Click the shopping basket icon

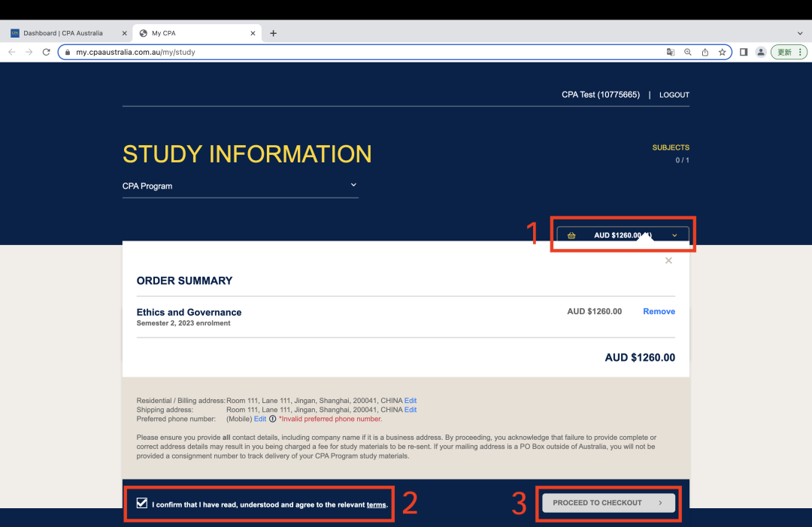(571, 235)
